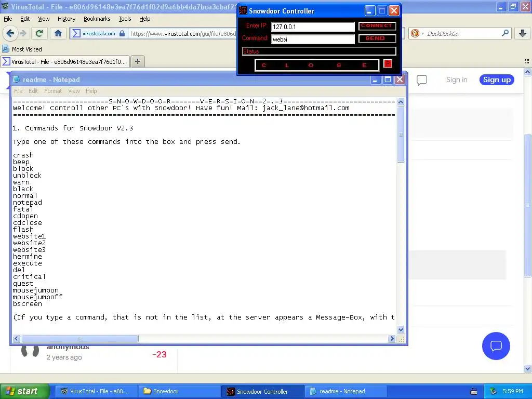The width and height of the screenshot is (532, 399).
Task: Click the small red button beside CLOSE
Action: [x=388, y=64]
